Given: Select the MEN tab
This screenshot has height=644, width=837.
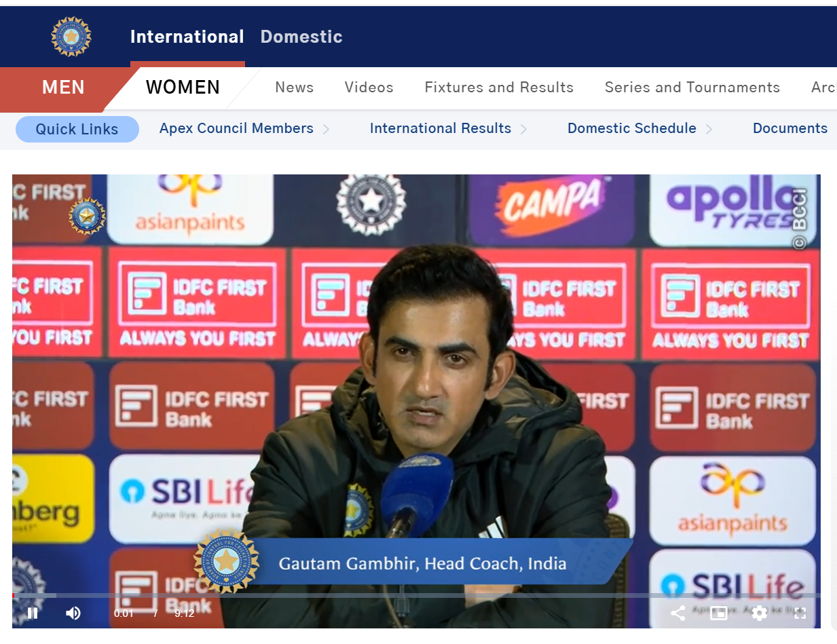Looking at the screenshot, I should [x=63, y=88].
